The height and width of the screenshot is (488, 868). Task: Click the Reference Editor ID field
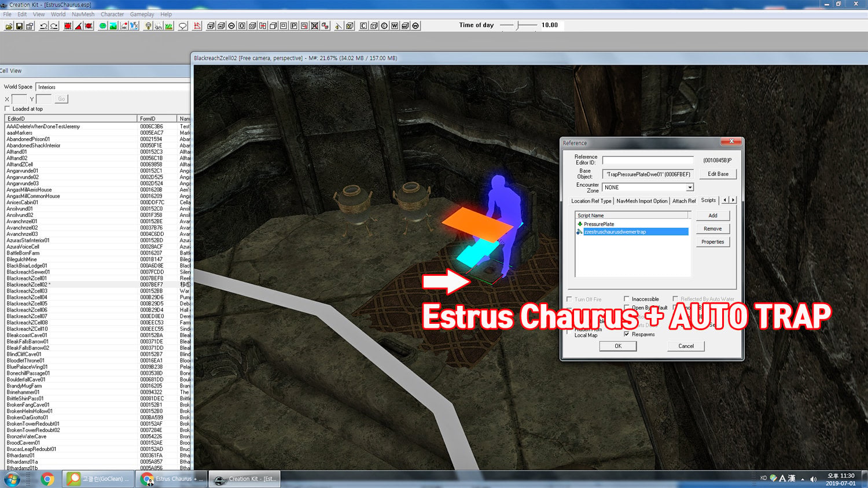click(648, 160)
